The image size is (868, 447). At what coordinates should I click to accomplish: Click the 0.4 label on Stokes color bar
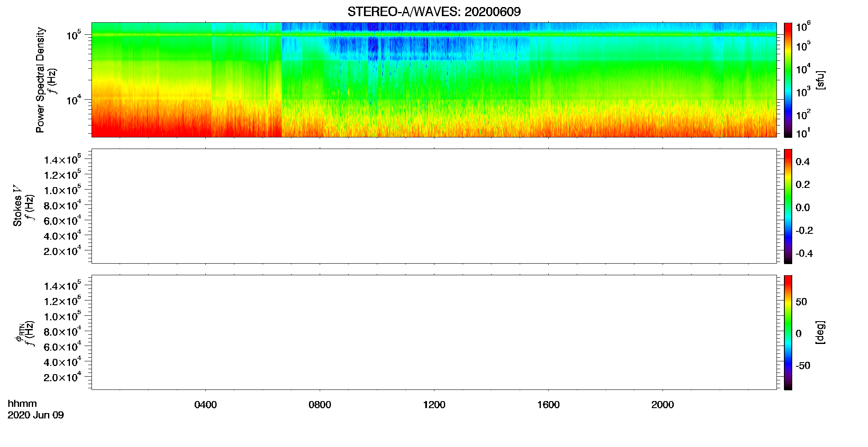pos(803,162)
